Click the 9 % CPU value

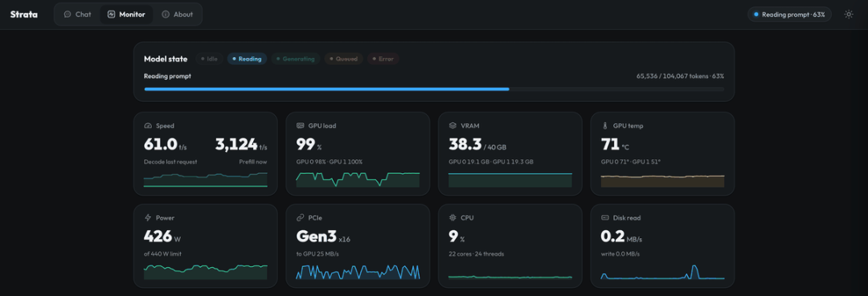(x=457, y=236)
